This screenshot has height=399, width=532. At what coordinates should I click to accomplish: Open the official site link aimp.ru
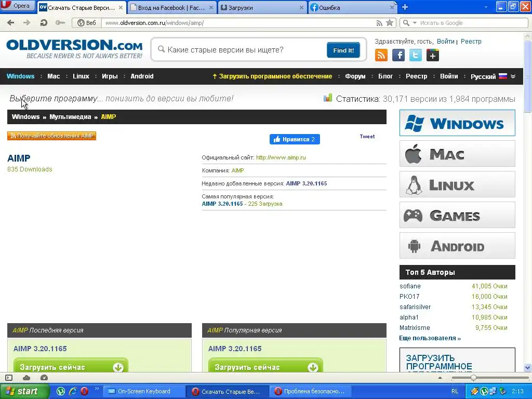(x=281, y=157)
